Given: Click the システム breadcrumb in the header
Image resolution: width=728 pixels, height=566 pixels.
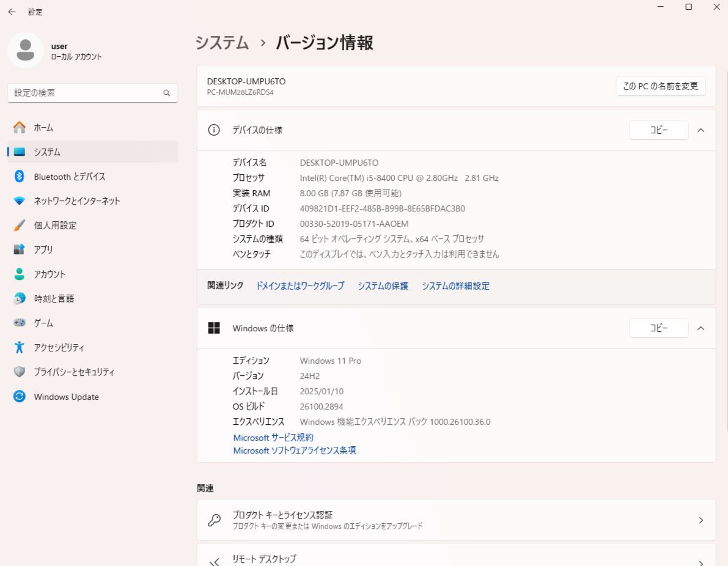Looking at the screenshot, I should [x=222, y=43].
